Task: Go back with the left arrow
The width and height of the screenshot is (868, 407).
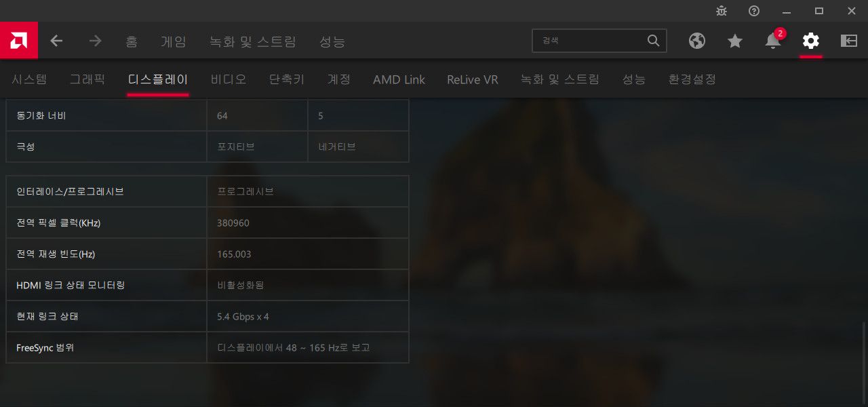Action: point(56,41)
